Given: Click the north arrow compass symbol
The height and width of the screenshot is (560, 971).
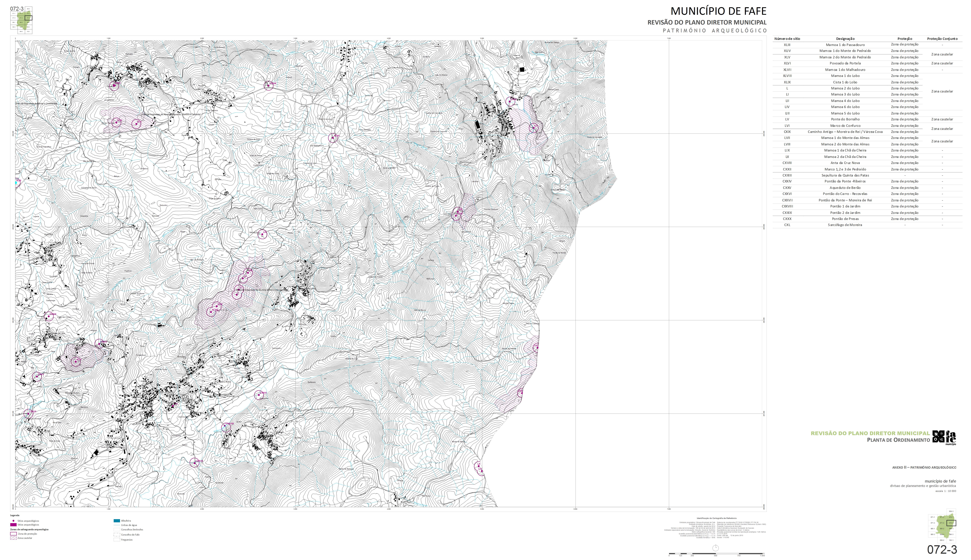Looking at the screenshot, I should [x=716, y=548].
